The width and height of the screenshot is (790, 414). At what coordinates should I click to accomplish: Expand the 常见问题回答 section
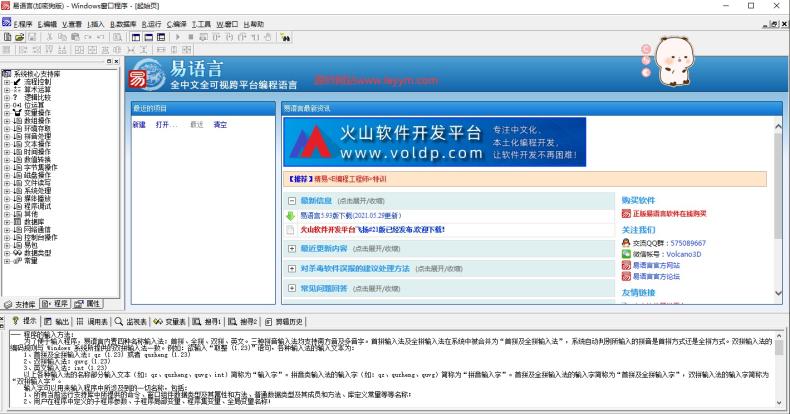pyautogui.click(x=292, y=288)
